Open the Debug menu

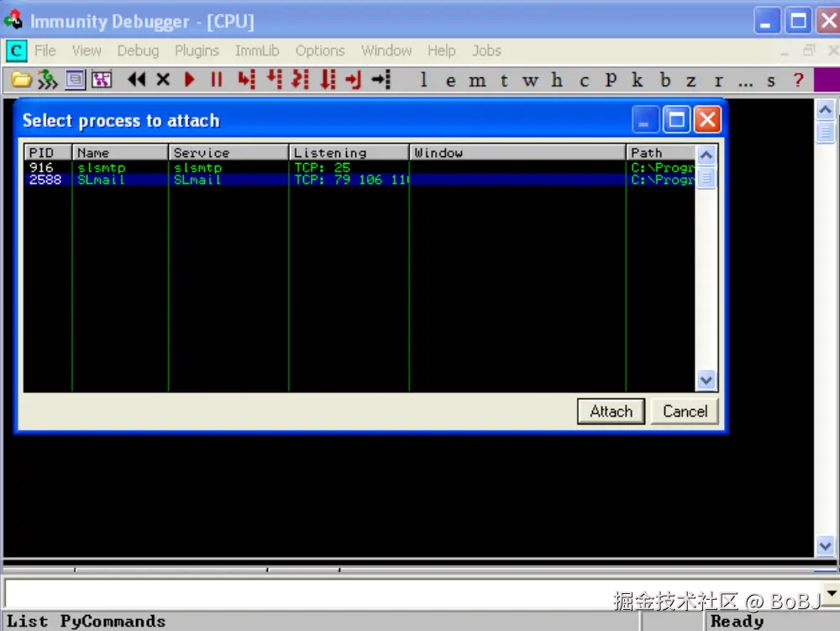(138, 50)
